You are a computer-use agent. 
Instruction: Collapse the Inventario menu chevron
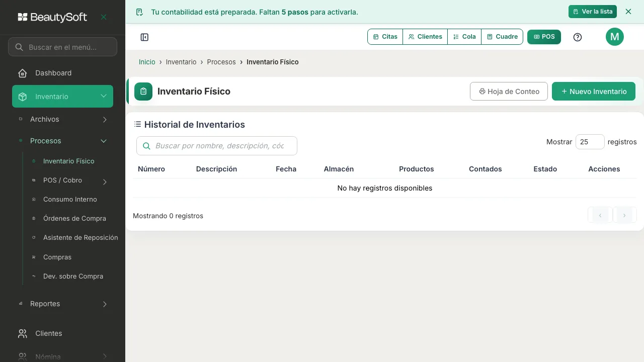[104, 96]
